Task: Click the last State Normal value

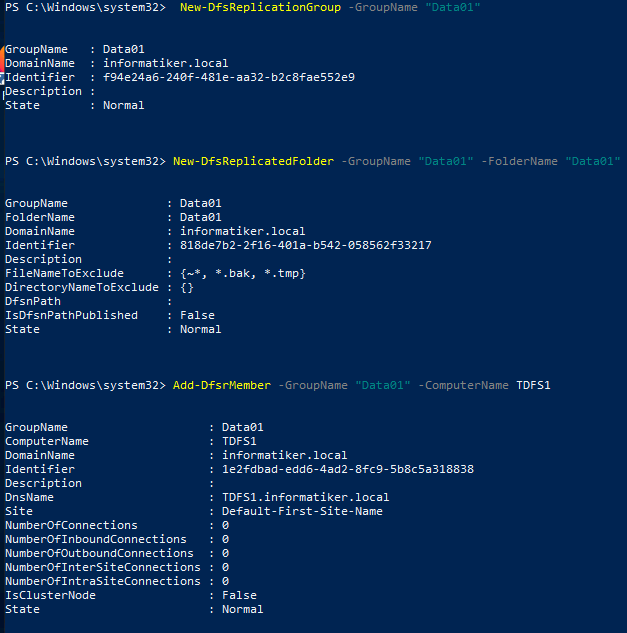Action: click(242, 609)
